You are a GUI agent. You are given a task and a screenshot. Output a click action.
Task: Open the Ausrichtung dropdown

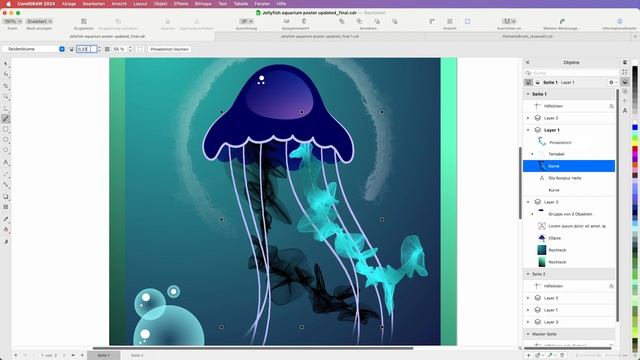tap(246, 21)
